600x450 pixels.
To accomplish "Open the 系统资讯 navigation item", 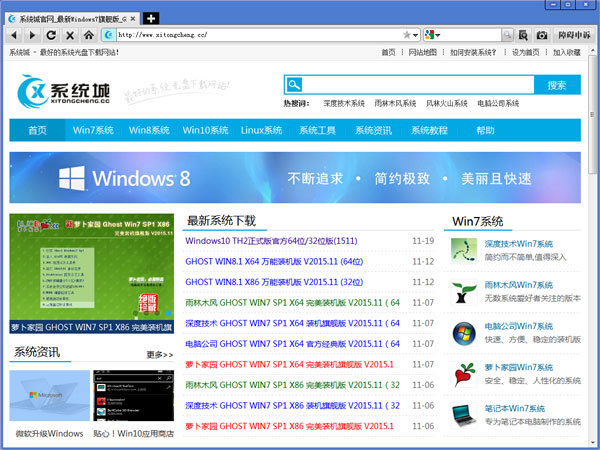I will (x=373, y=130).
